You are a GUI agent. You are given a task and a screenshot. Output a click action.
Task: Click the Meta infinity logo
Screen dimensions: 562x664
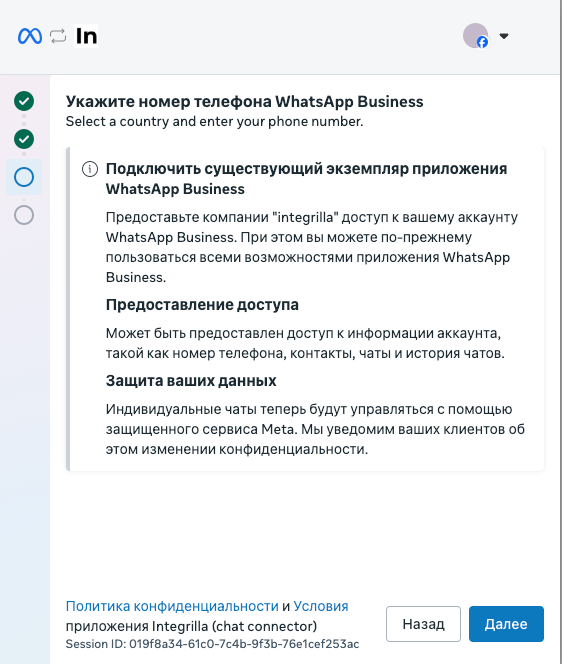coord(30,36)
